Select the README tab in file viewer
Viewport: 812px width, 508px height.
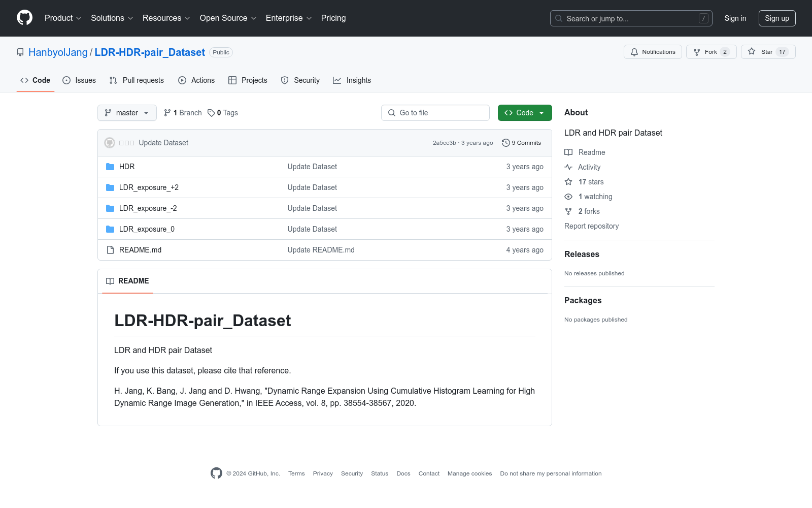[x=127, y=281]
